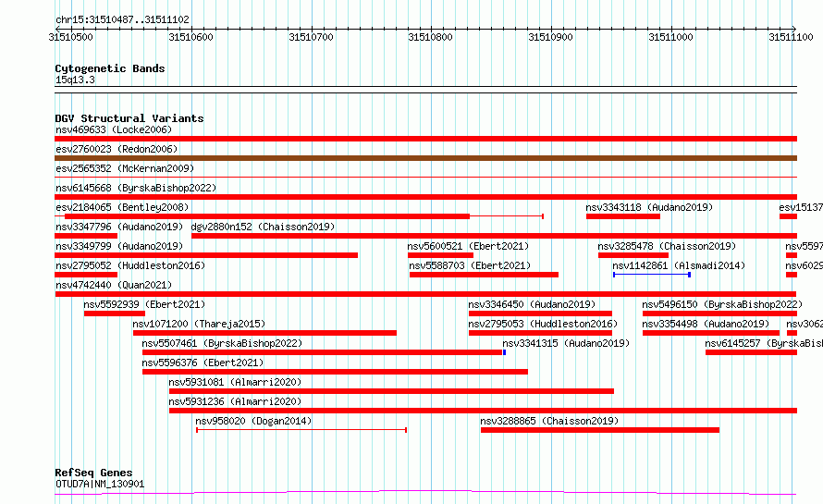Click ruler position 31510800
Image resolution: width=823 pixels, height=504 pixels.
click(x=430, y=37)
